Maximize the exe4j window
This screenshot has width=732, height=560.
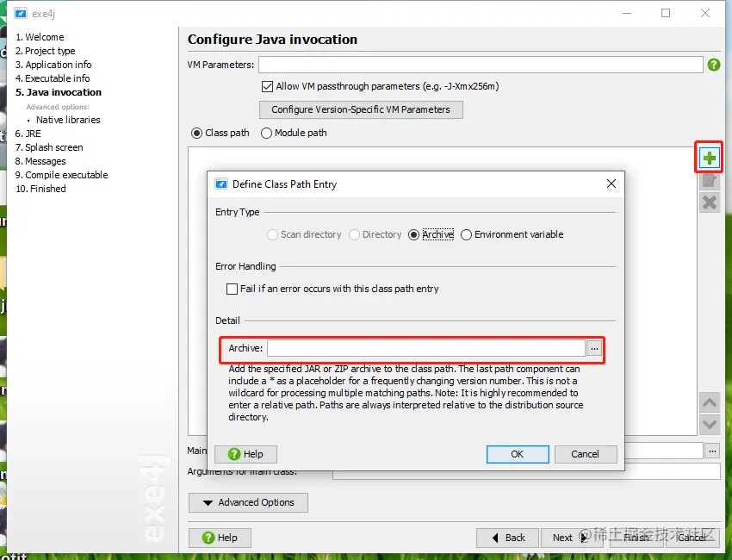coord(666,13)
